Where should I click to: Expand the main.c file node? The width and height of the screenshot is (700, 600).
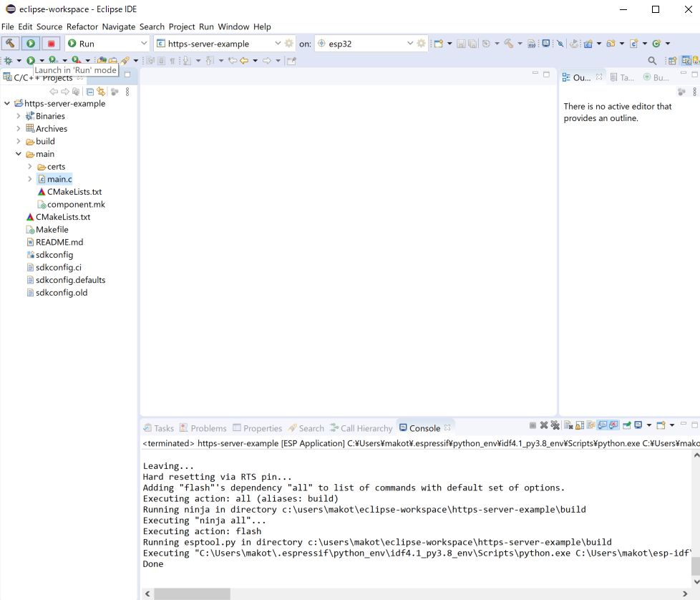[x=30, y=179]
